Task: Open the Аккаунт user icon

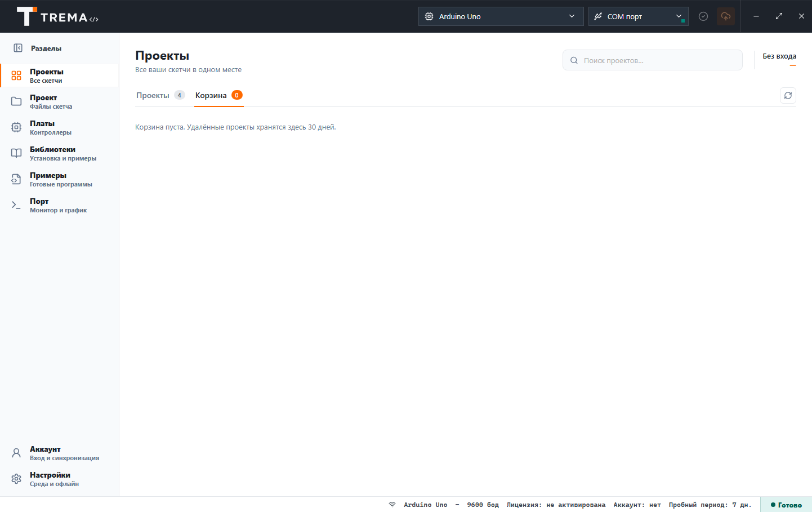Action: click(16, 453)
